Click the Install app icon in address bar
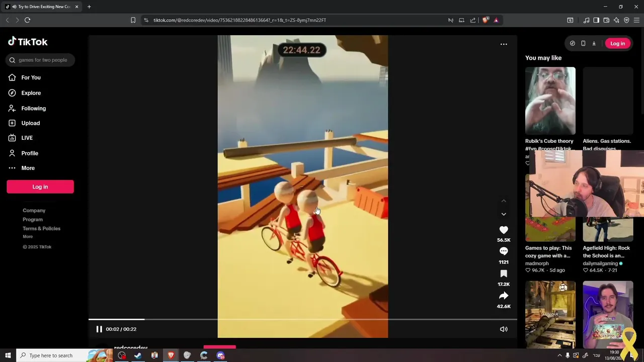 pos(461,20)
